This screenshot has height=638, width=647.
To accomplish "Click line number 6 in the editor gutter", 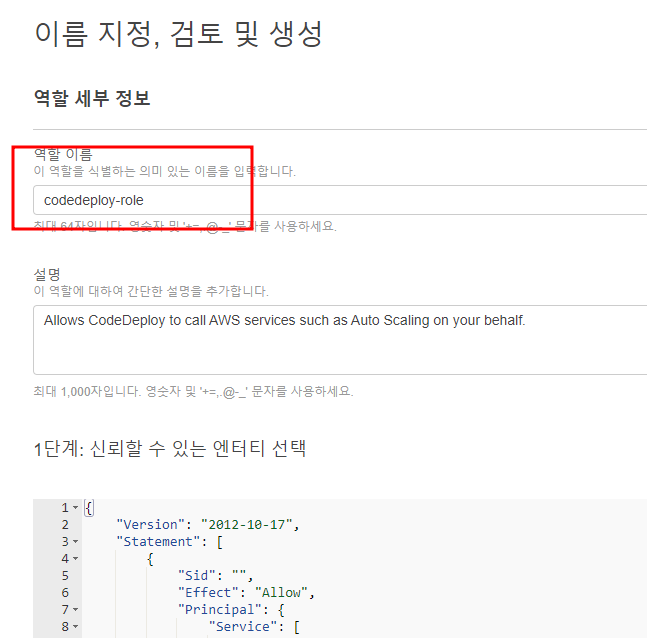I will click(65, 593).
